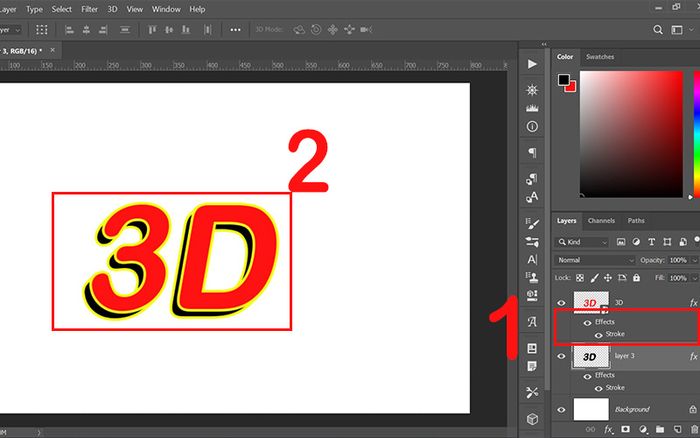Open the three-dots more align options
Viewport: 700px width, 438px height.
click(x=235, y=29)
